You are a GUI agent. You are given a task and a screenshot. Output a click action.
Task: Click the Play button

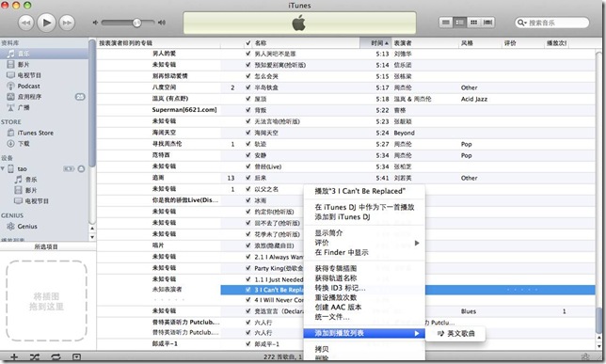[x=46, y=23]
